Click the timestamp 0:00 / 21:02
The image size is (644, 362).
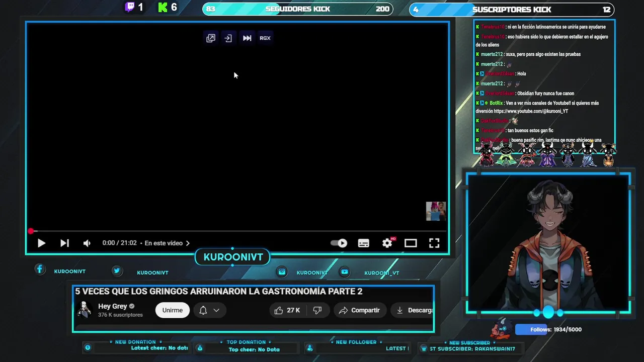click(x=119, y=243)
